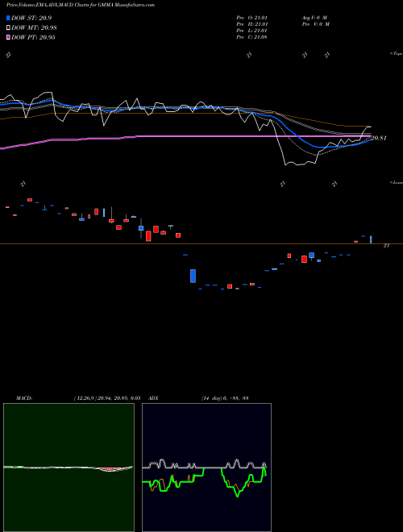The width and height of the screenshot is (403, 532).
Task: Click the large blue candlestick at the gap down
Action: (193, 276)
